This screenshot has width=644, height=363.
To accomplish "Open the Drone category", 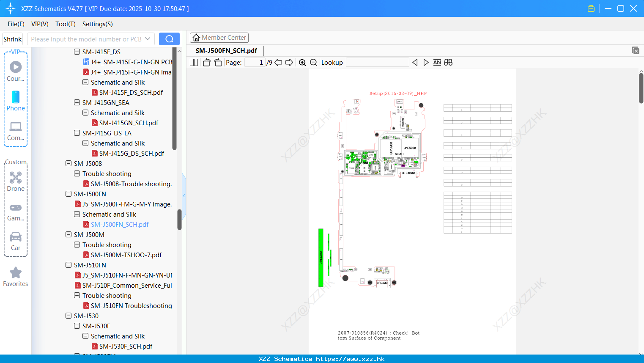I will tap(16, 181).
